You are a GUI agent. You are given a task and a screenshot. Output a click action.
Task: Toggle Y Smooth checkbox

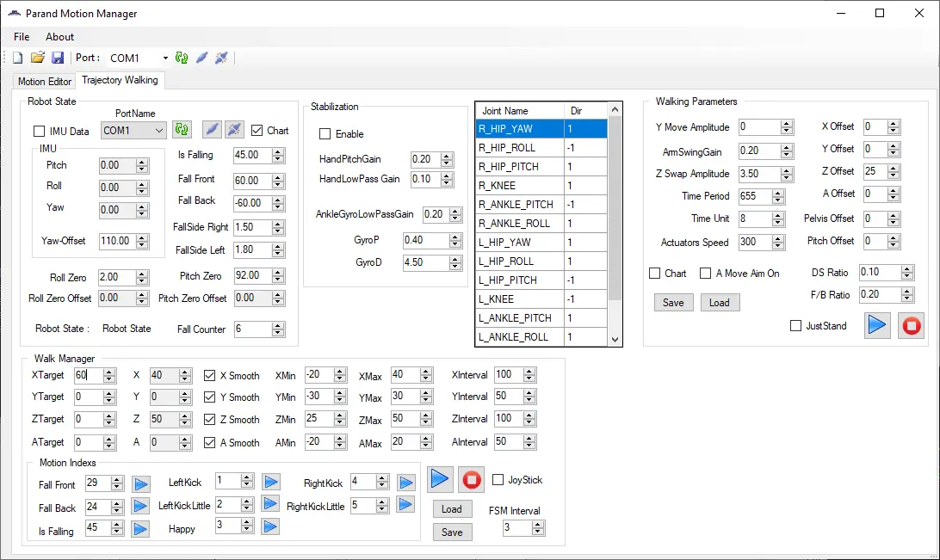(209, 397)
